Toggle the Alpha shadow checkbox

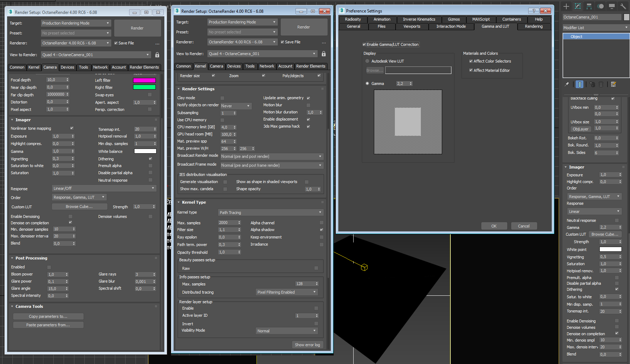(322, 230)
